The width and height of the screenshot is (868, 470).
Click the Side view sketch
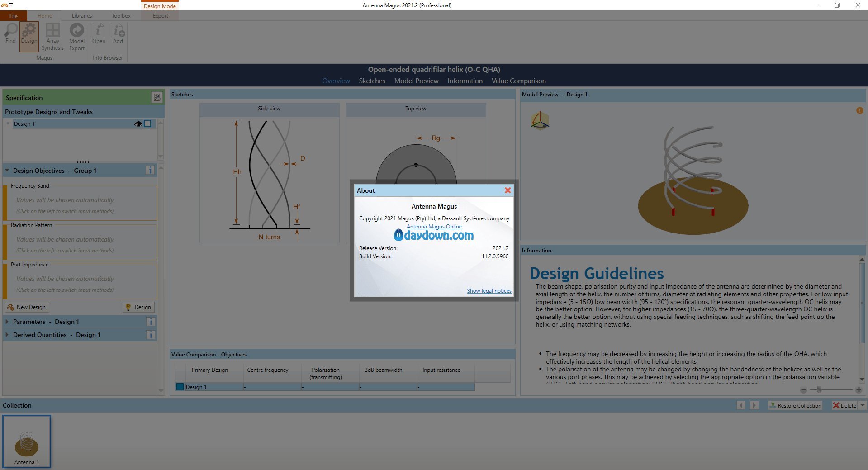coord(270,180)
